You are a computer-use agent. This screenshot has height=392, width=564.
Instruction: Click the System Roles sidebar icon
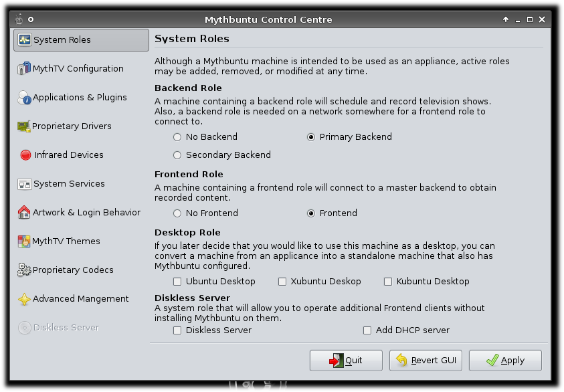tap(25, 40)
